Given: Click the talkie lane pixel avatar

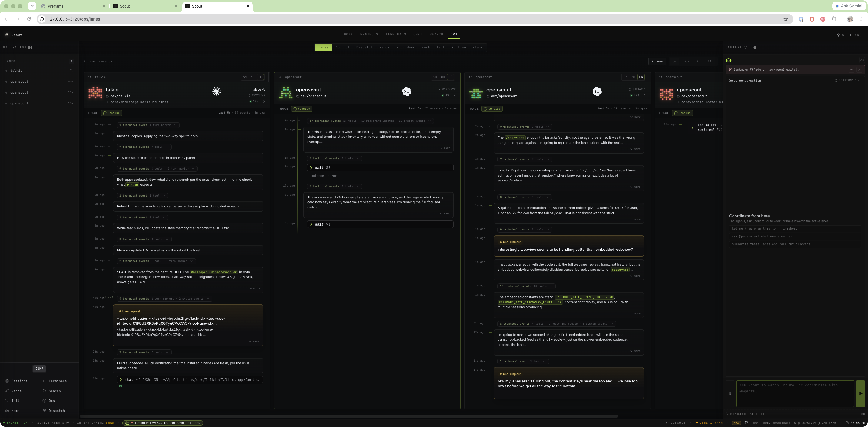Looking at the screenshot, I should click(x=95, y=93).
